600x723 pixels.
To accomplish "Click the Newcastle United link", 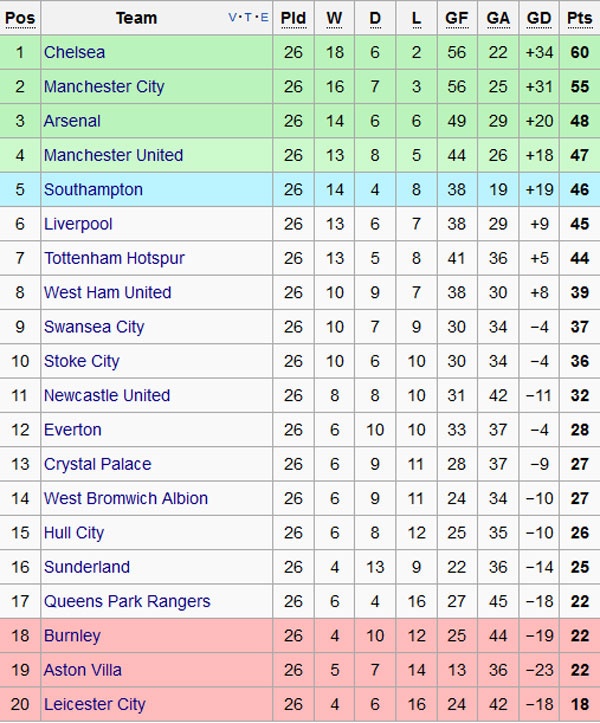I will pyautogui.click(x=107, y=395).
